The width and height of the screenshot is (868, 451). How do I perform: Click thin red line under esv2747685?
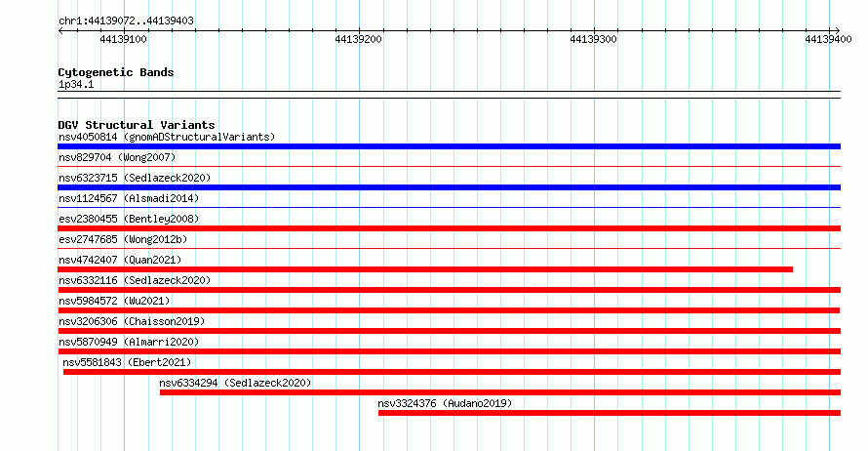[449, 248]
